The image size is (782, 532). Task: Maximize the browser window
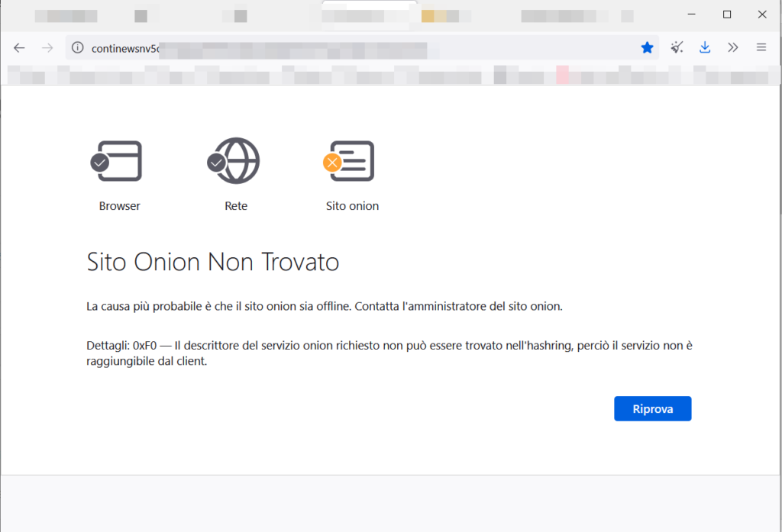(x=727, y=15)
